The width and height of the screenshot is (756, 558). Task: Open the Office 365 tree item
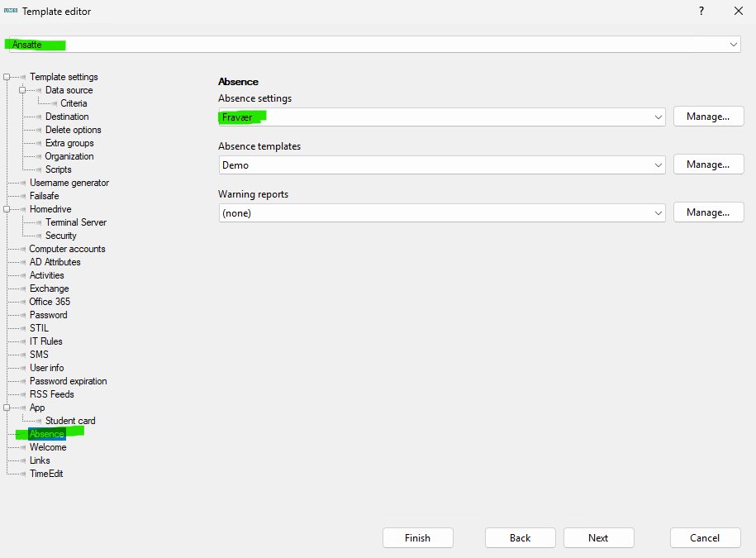click(50, 302)
